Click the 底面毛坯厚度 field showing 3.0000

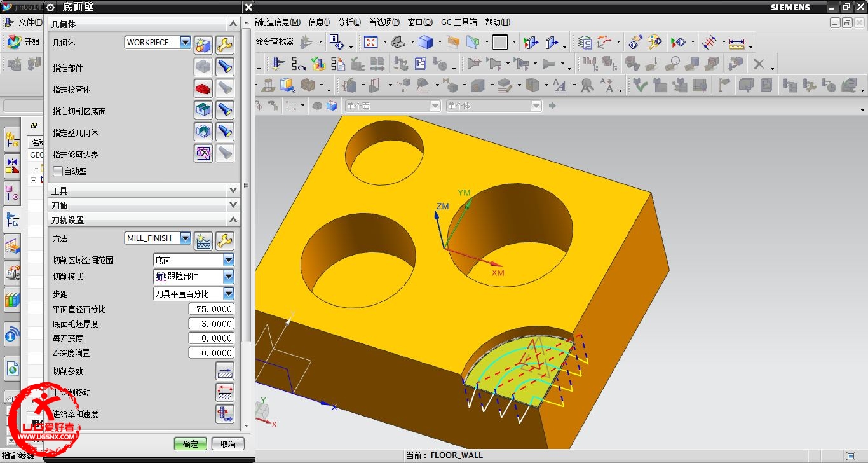(212, 324)
